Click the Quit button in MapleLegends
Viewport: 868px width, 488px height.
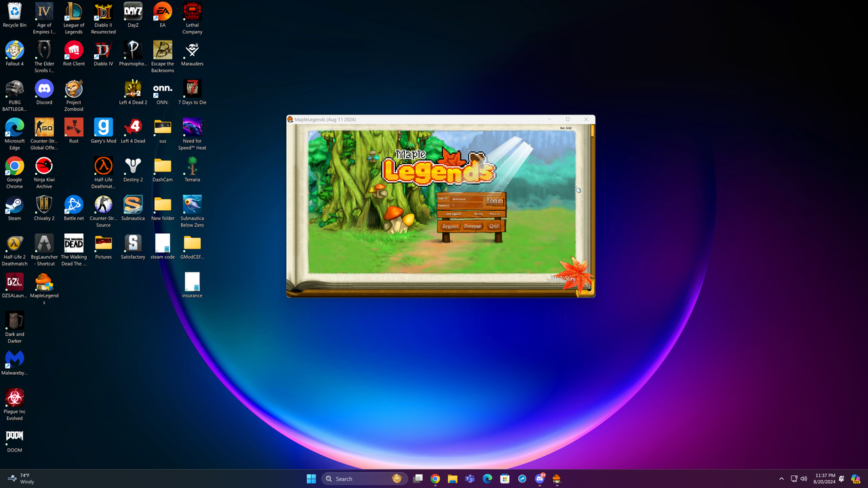494,226
